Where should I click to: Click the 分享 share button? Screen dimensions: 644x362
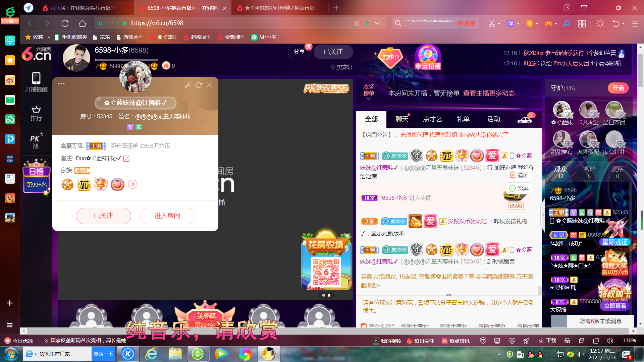[x=299, y=52]
